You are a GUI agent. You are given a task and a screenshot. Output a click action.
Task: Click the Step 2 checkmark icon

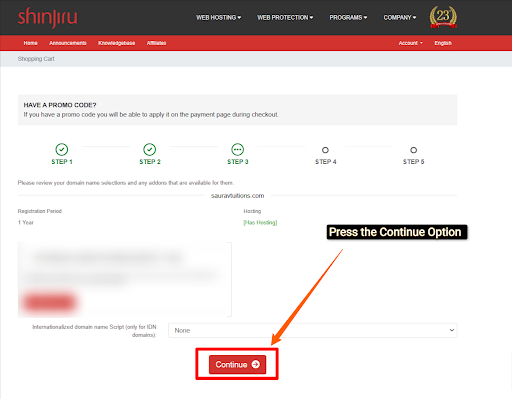(150, 149)
